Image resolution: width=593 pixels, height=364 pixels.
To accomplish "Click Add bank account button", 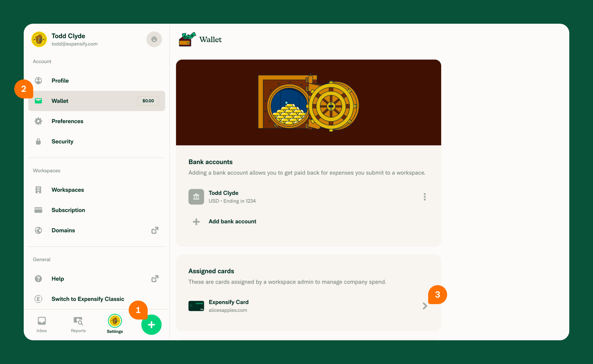I will coord(232,221).
